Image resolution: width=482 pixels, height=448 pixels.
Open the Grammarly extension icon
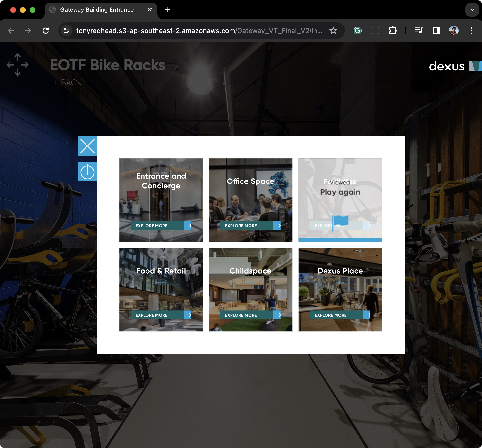pyautogui.click(x=358, y=31)
